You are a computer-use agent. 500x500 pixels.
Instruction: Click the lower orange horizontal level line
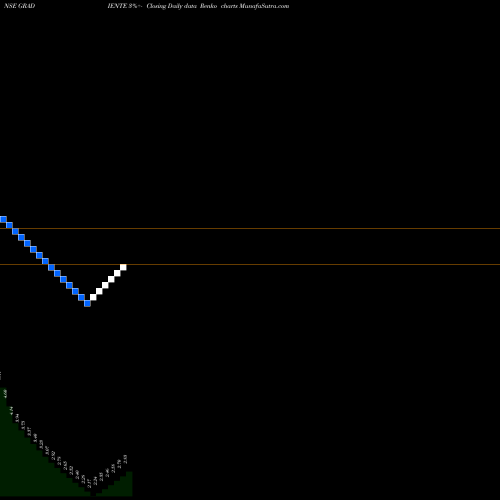250,265
